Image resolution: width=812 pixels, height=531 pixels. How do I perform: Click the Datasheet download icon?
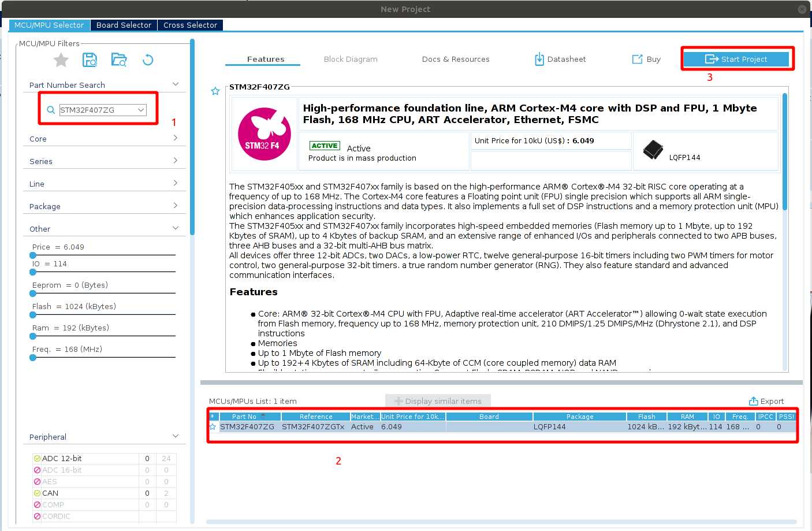[x=539, y=59]
